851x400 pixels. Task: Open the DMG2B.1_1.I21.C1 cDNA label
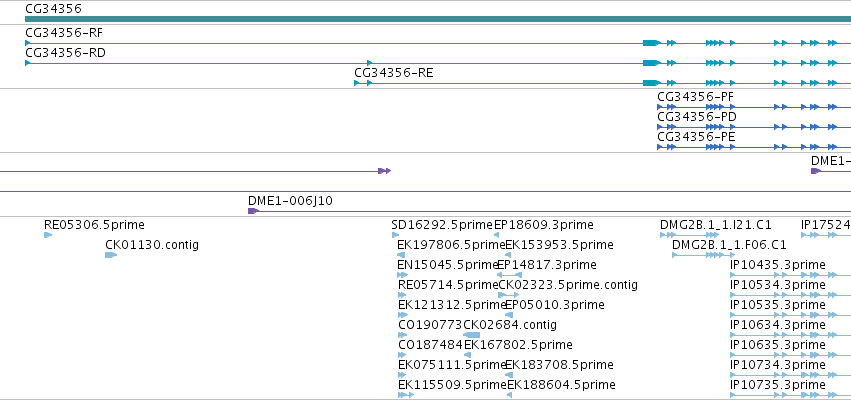click(716, 225)
